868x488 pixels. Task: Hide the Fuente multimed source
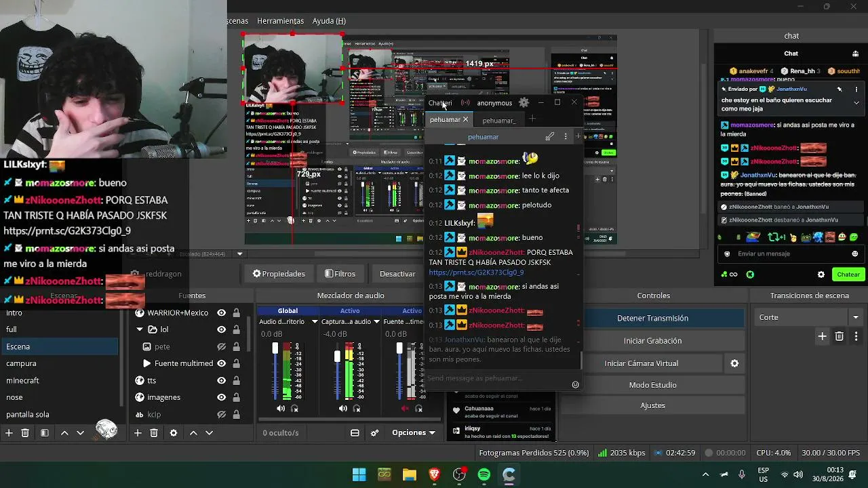(221, 363)
